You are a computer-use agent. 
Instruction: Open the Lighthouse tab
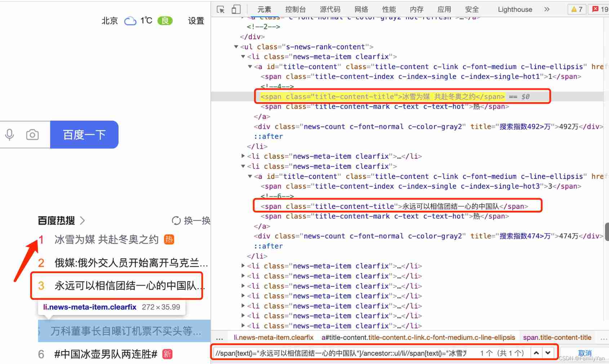pyautogui.click(x=515, y=9)
